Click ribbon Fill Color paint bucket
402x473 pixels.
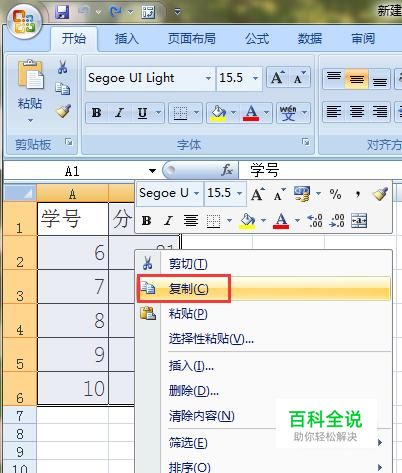[219, 113]
